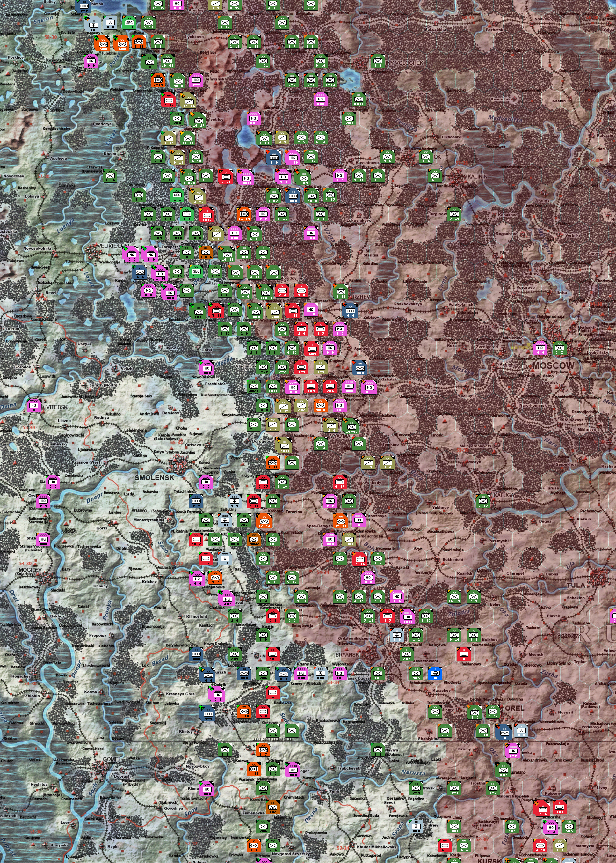The image size is (616, 863).
Task: Click the pink HQ counter west of Moscow
Action: pos(540,348)
